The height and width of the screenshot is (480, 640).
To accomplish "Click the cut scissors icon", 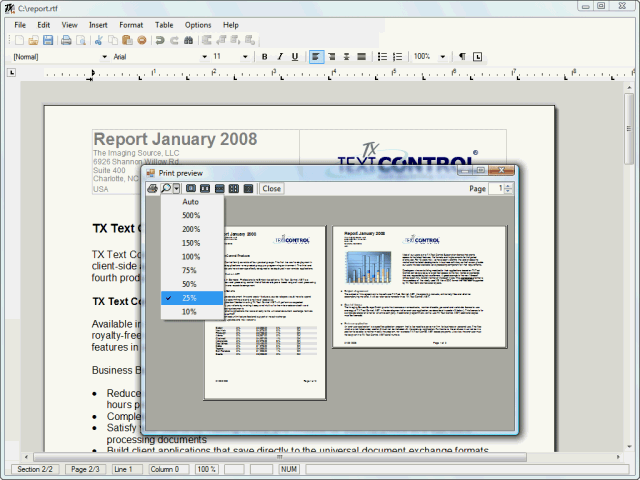I will 99,40.
